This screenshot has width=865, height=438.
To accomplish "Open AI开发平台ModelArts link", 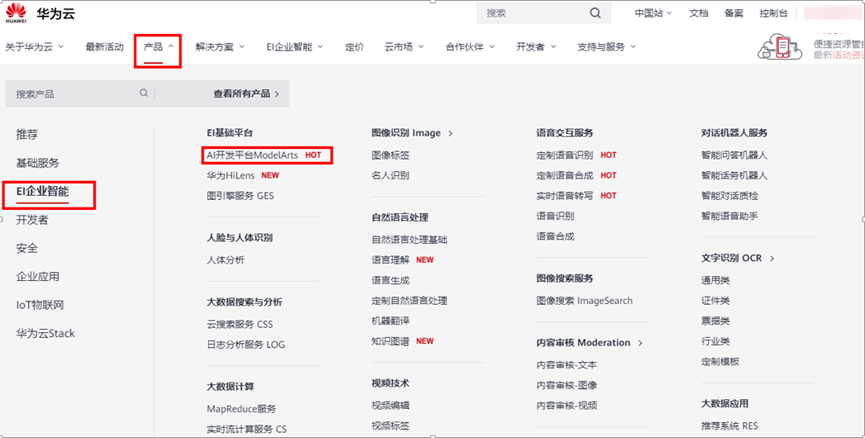I will tap(252, 155).
